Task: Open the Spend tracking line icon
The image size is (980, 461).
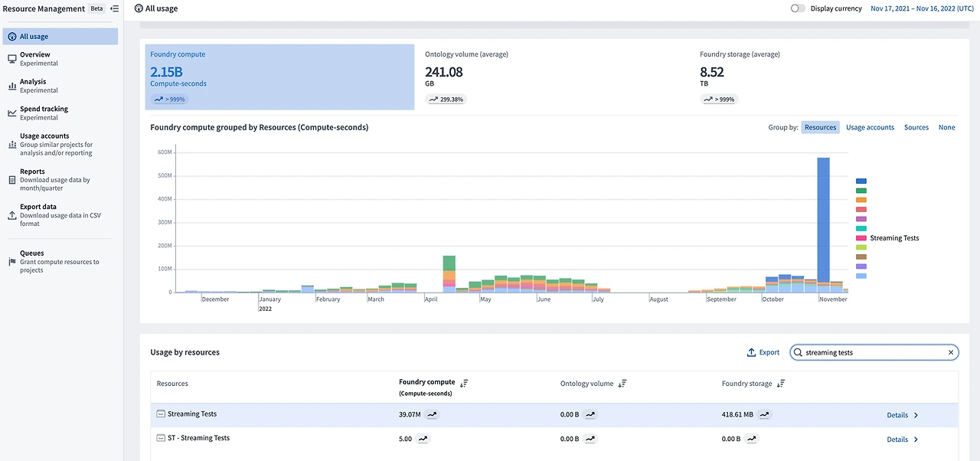Action: tap(12, 113)
